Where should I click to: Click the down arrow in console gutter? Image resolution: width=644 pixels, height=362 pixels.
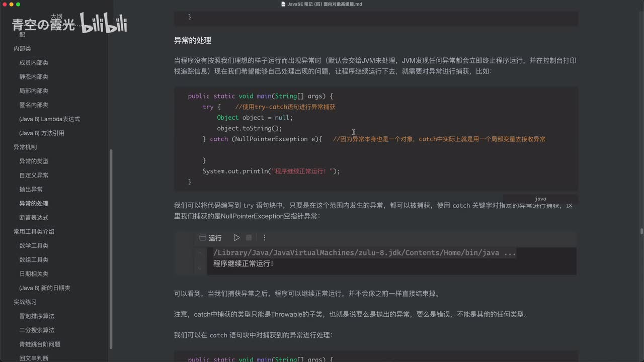click(x=200, y=267)
